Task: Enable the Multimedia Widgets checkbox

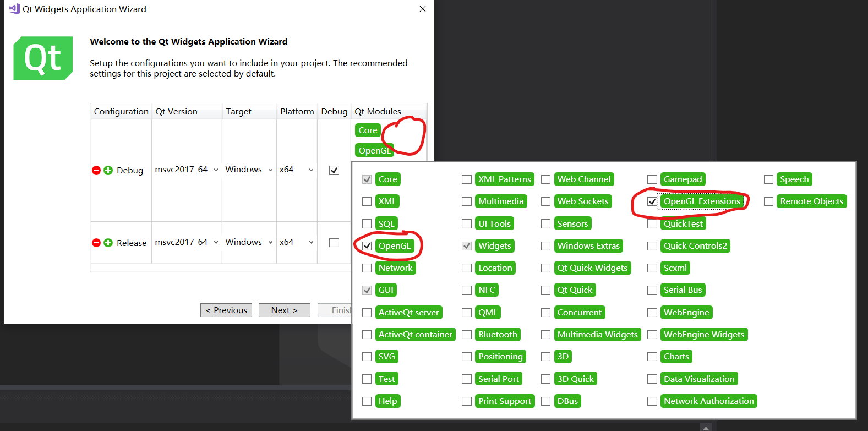Action: coord(546,335)
